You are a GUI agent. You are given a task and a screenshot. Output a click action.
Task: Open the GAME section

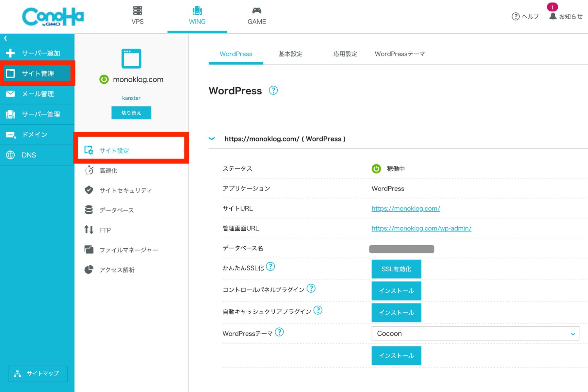point(257,16)
